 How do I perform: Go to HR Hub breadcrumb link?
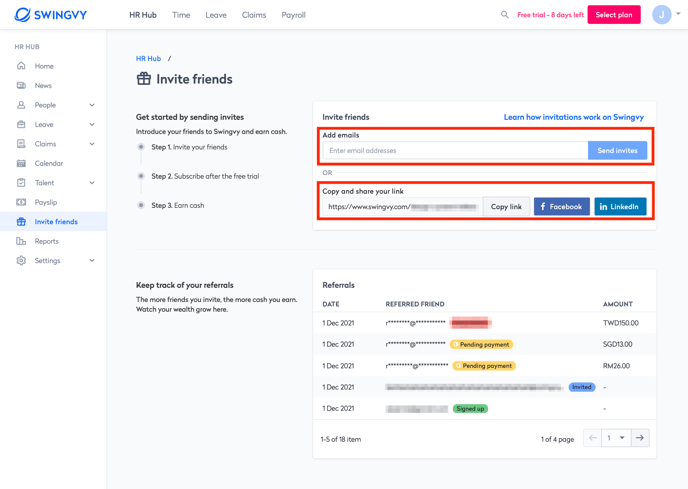click(148, 58)
